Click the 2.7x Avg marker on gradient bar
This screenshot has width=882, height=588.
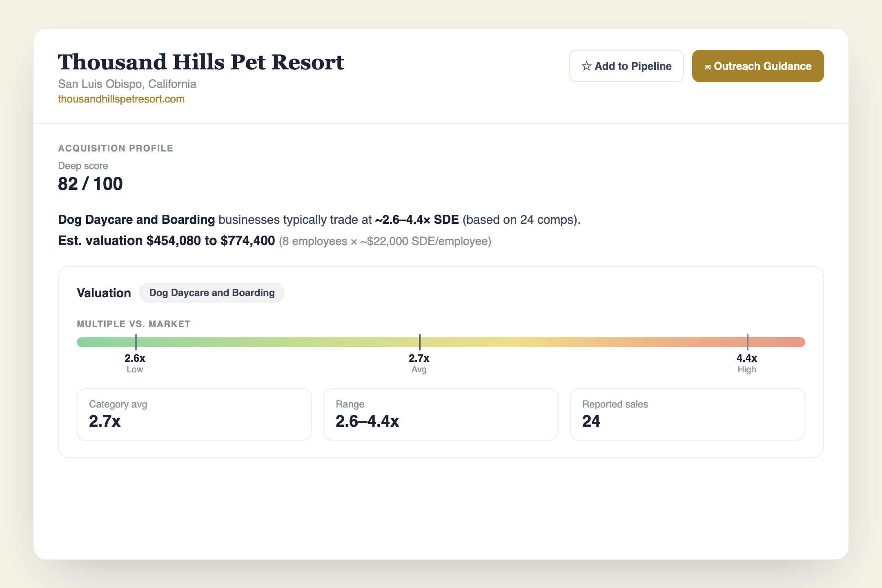419,342
